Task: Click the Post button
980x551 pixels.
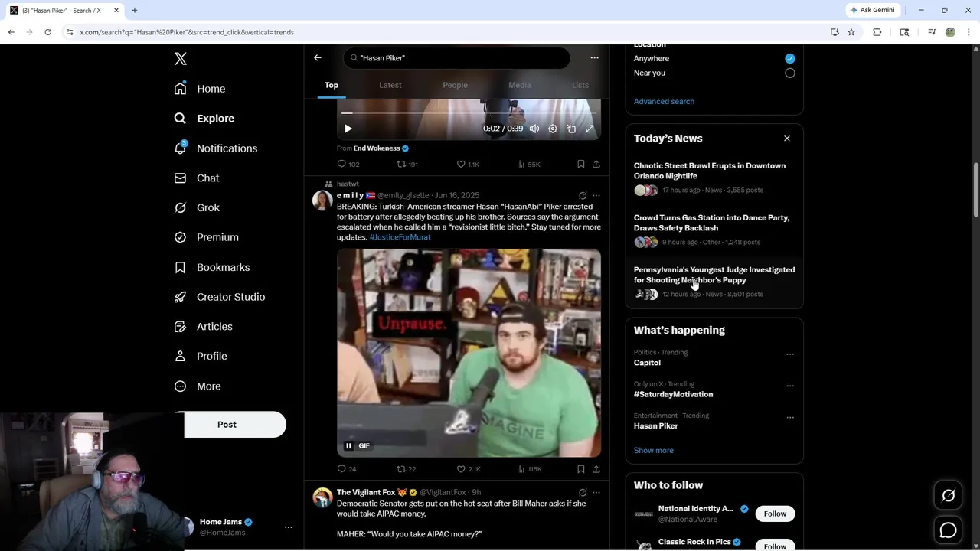Action: click(227, 424)
